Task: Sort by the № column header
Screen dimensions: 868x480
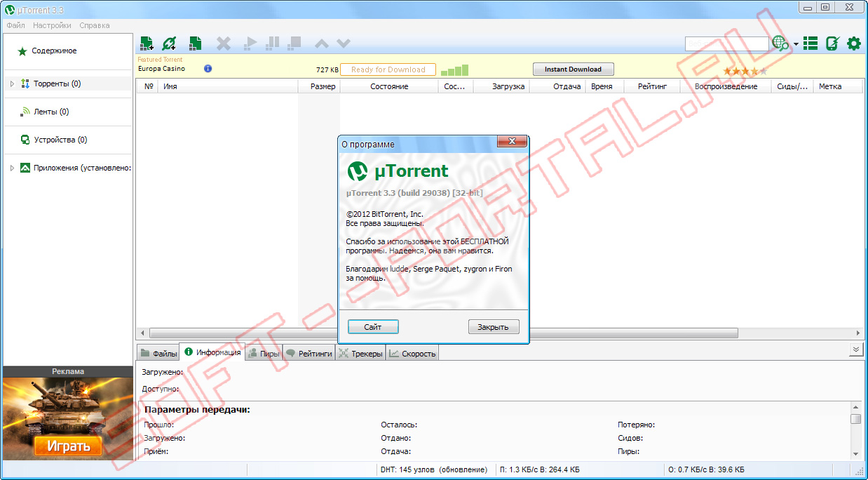Action: point(149,86)
